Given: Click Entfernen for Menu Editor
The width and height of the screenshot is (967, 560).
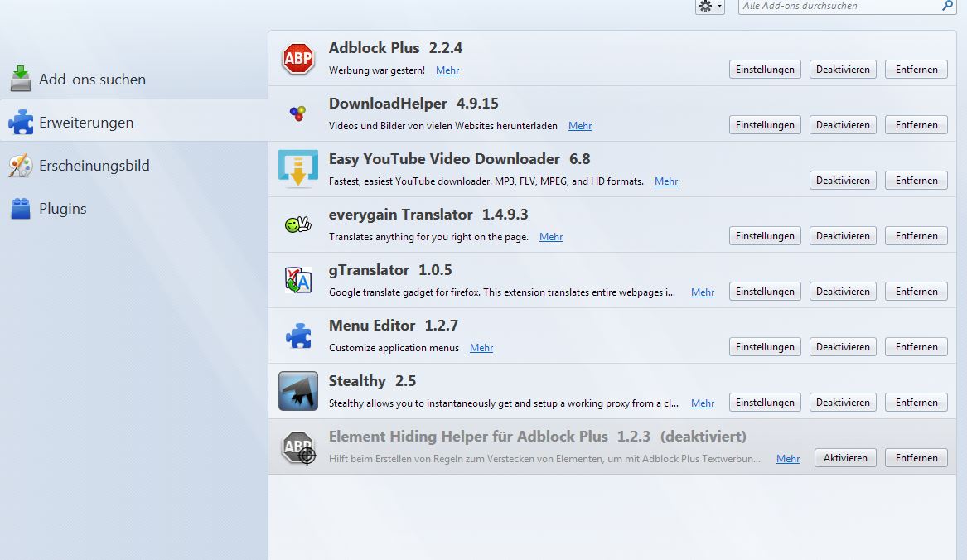Looking at the screenshot, I should 916,346.
